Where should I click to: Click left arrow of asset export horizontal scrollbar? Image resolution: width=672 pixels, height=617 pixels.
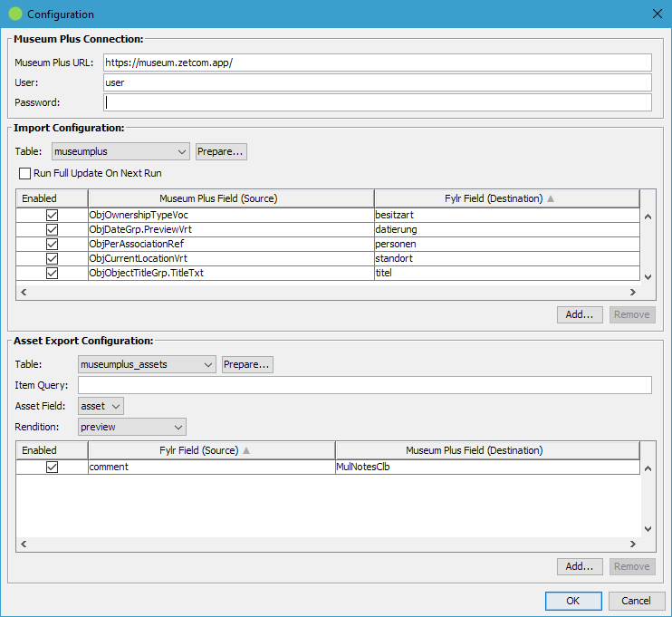pyautogui.click(x=24, y=545)
